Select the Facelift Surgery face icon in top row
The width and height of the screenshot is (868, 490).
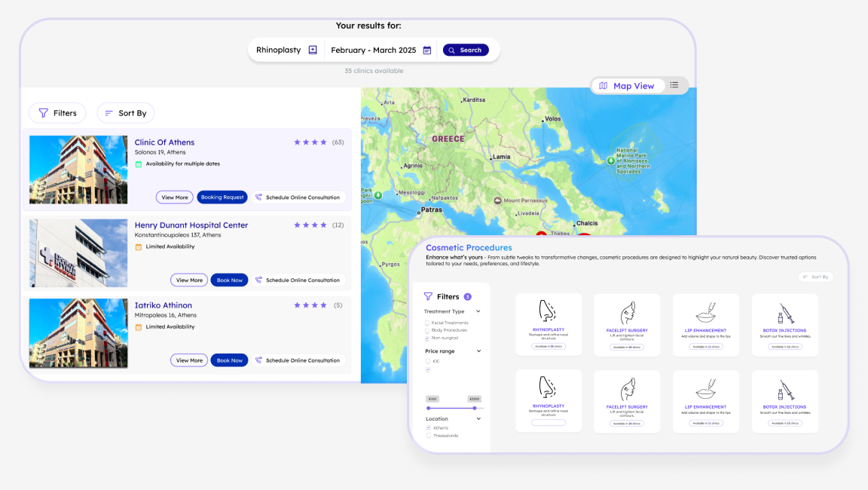[627, 313]
